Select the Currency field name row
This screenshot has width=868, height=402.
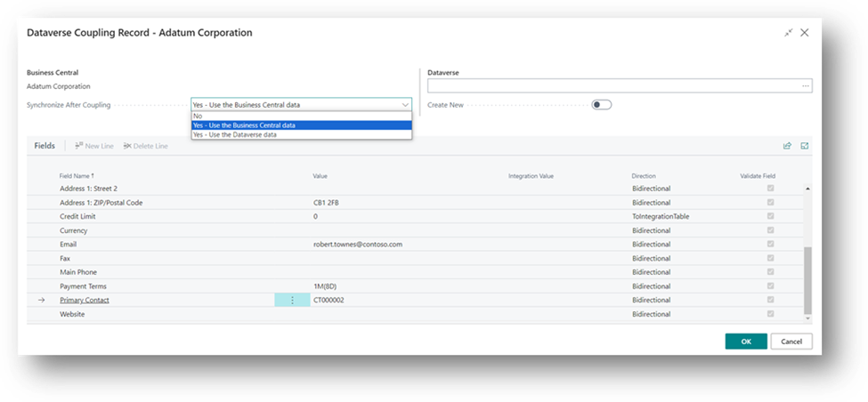[x=74, y=230]
